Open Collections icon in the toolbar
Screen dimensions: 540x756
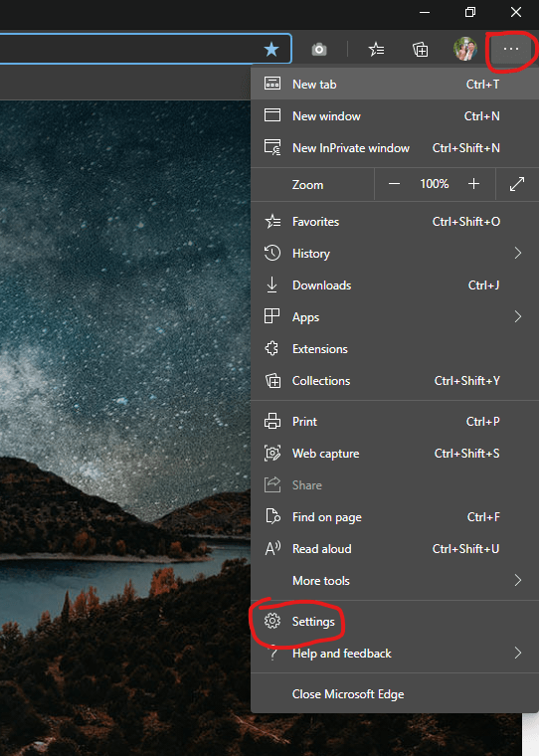tap(420, 49)
